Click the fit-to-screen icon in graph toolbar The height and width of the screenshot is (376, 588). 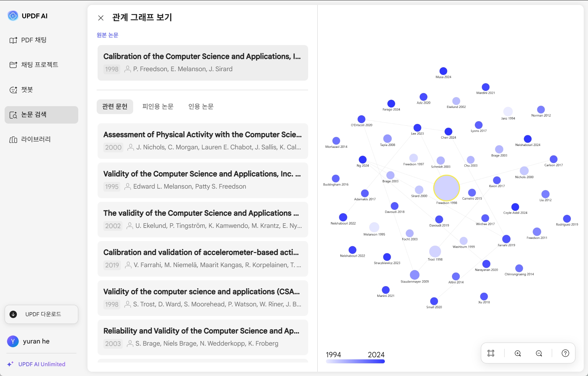tap(491, 353)
